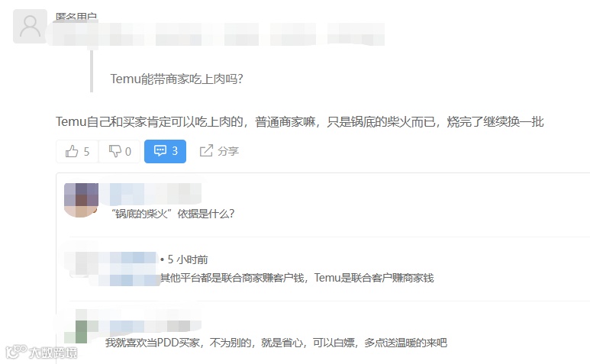590x364 pixels.
Task: Open the anonymous user default avatar
Action: coord(30,26)
